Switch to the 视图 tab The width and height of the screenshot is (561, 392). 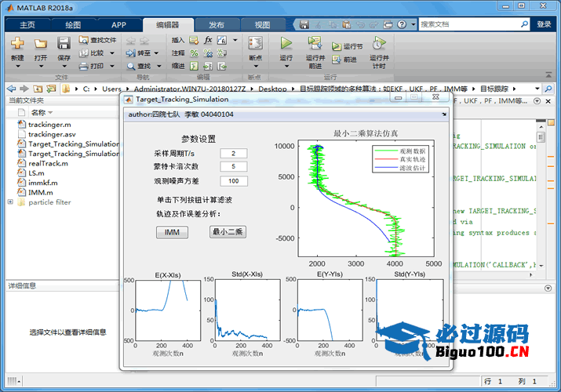point(262,24)
